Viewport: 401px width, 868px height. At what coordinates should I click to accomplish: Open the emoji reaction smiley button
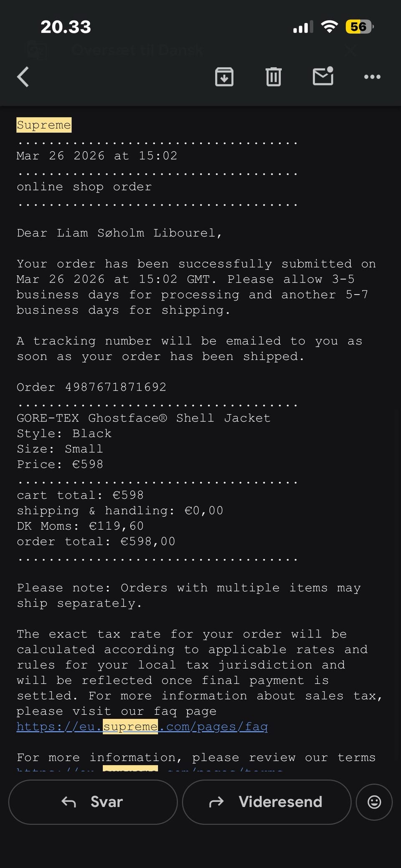click(x=374, y=802)
